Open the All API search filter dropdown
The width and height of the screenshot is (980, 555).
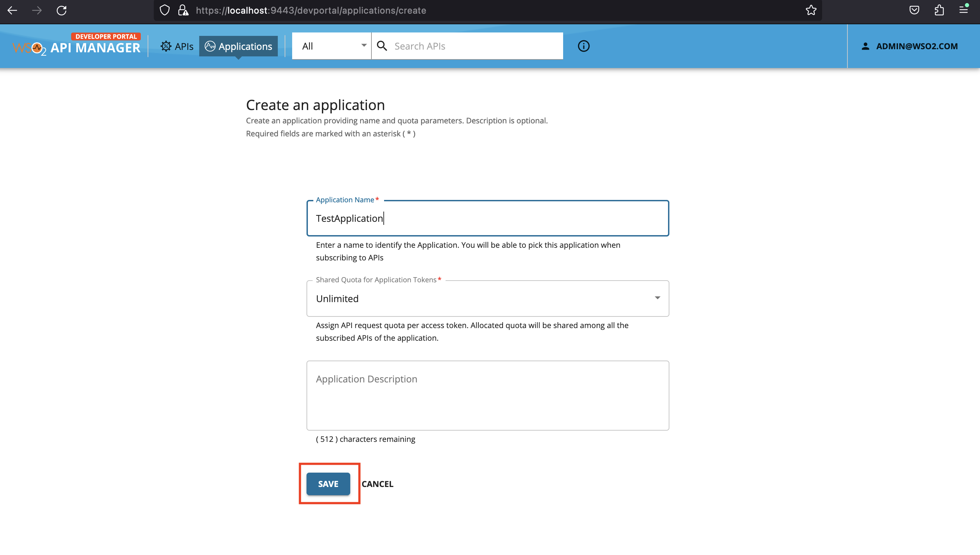point(331,46)
